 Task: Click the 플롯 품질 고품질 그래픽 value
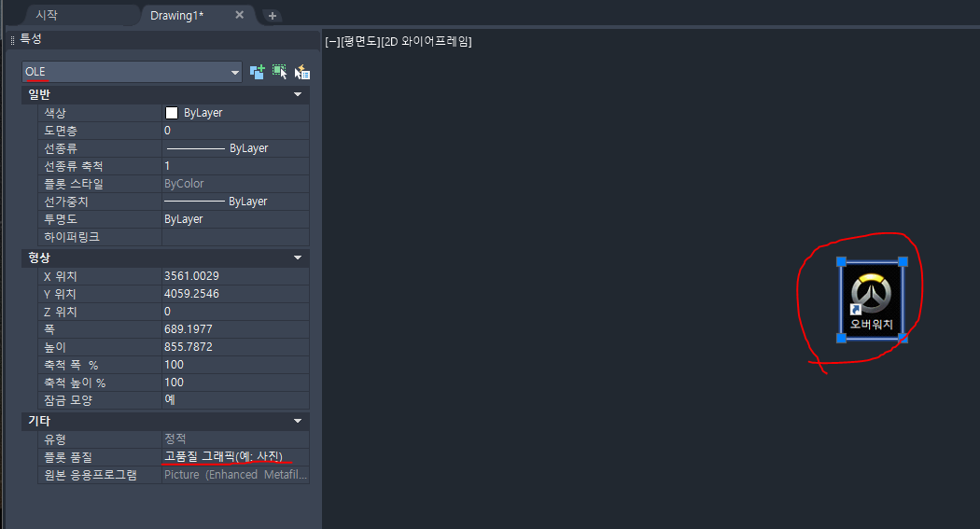[x=235, y=457]
